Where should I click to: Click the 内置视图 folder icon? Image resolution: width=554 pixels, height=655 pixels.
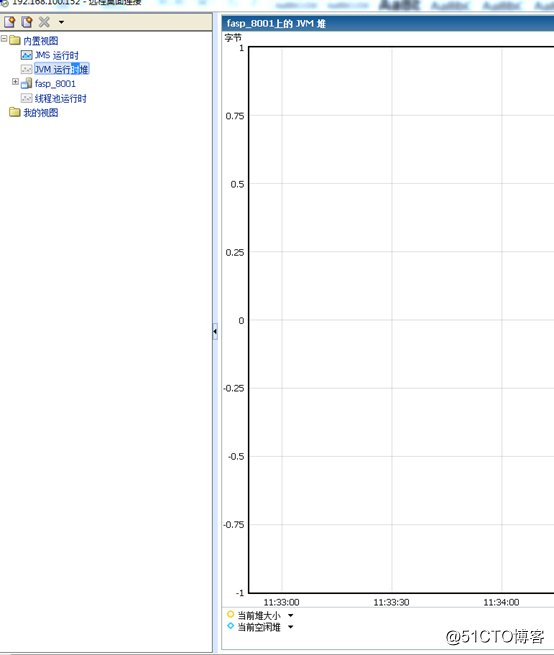15,41
